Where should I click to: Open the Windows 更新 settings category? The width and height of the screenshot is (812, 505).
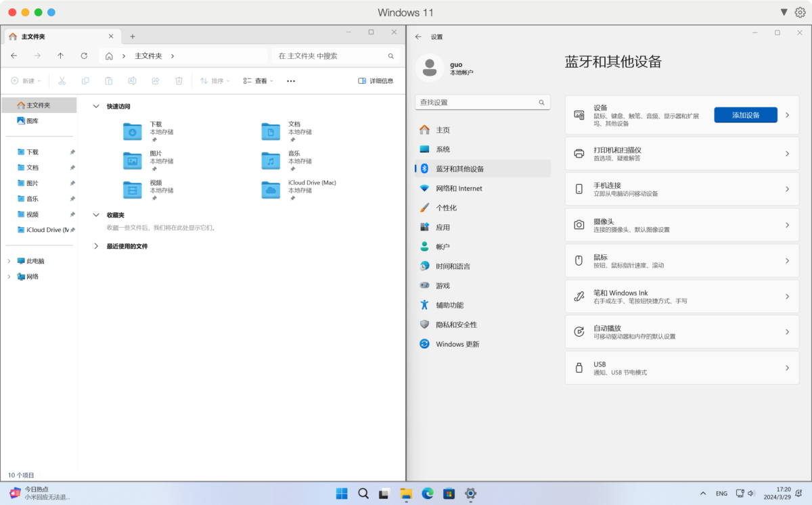(482, 344)
